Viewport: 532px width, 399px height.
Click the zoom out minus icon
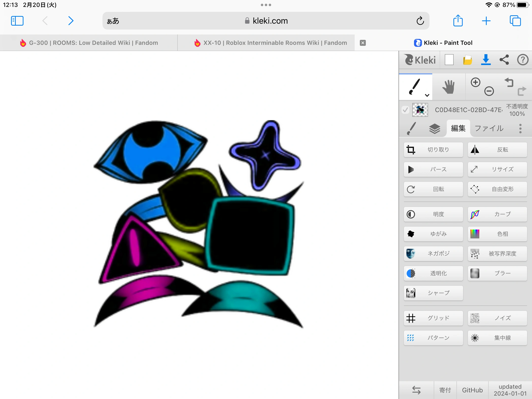489,91
